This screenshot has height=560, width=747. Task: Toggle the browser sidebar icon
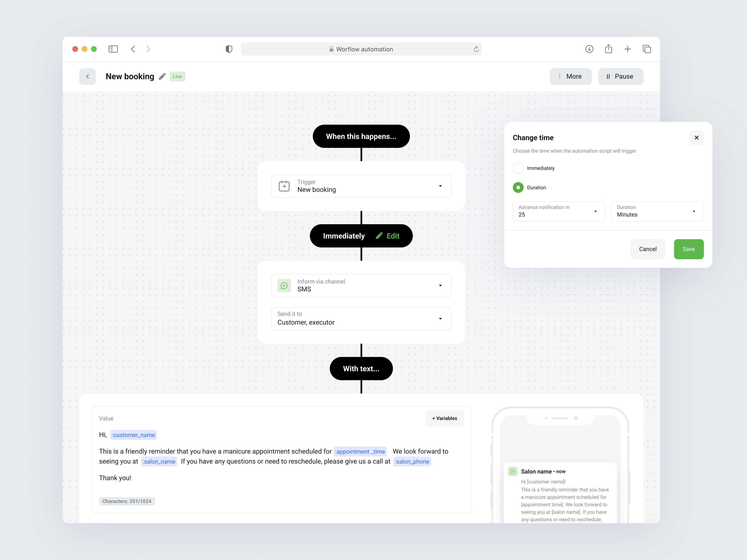(113, 49)
